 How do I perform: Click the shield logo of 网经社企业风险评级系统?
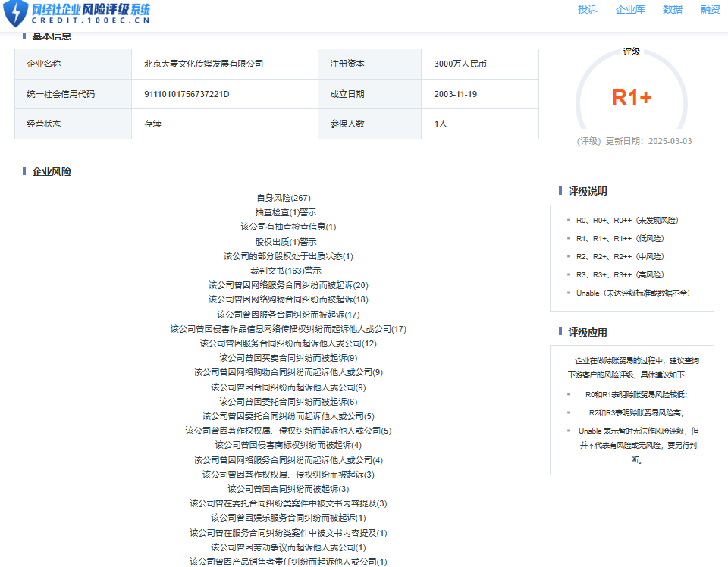click(16, 13)
